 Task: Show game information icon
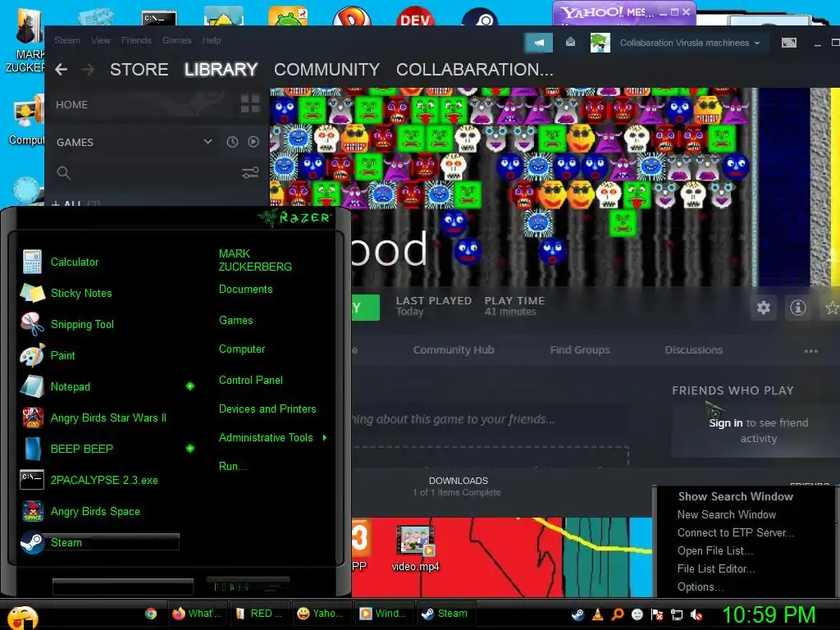click(x=797, y=308)
